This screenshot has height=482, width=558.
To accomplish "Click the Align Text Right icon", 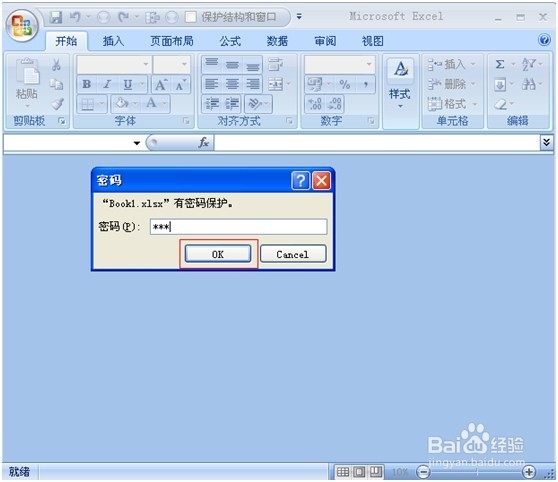I will tap(253, 84).
